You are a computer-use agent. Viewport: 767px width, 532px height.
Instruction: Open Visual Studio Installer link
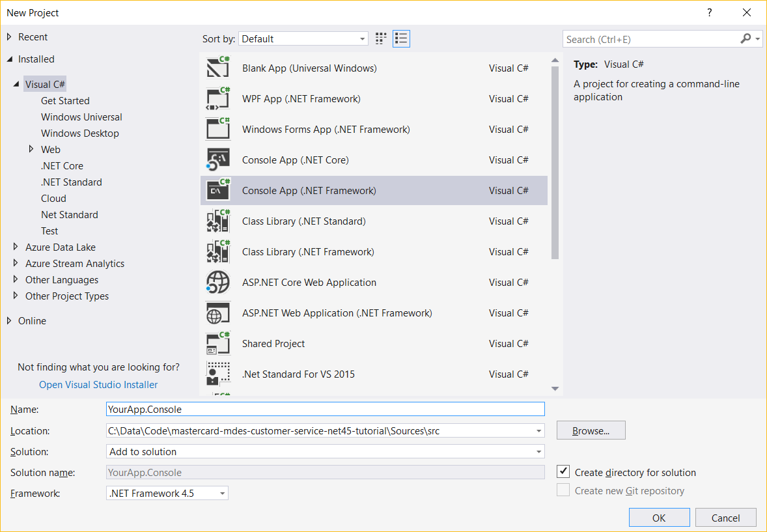(98, 385)
